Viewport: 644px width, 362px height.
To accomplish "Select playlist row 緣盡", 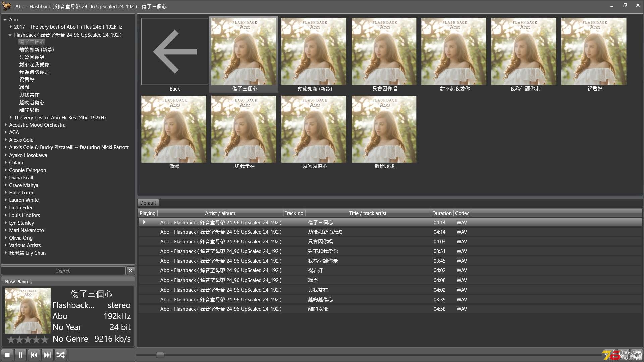I will [x=390, y=280].
